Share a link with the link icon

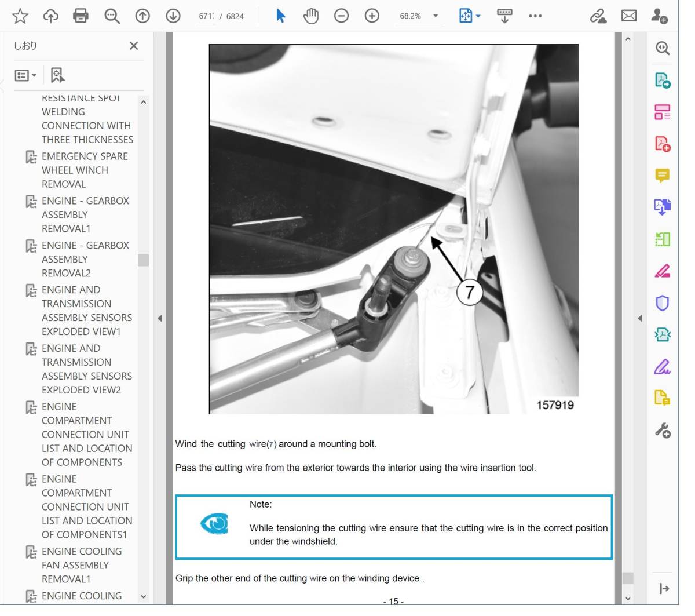pyautogui.click(x=598, y=16)
